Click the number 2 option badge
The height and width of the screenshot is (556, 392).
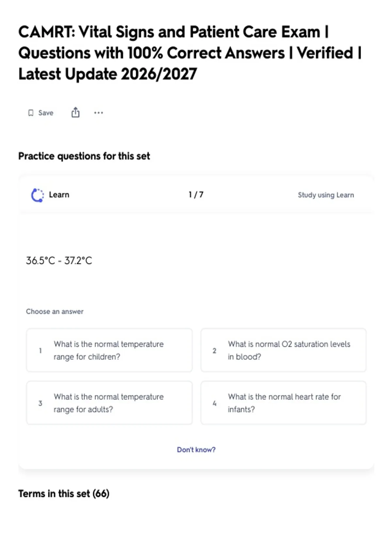coord(214,351)
